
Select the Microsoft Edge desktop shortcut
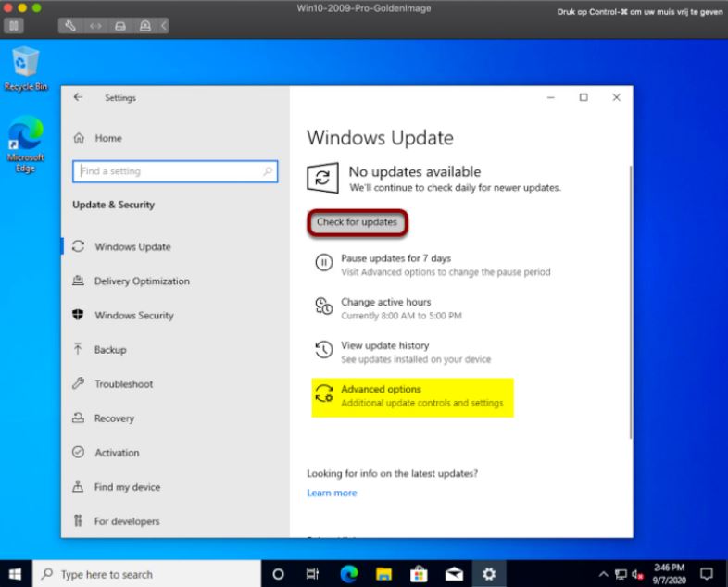tap(26, 144)
